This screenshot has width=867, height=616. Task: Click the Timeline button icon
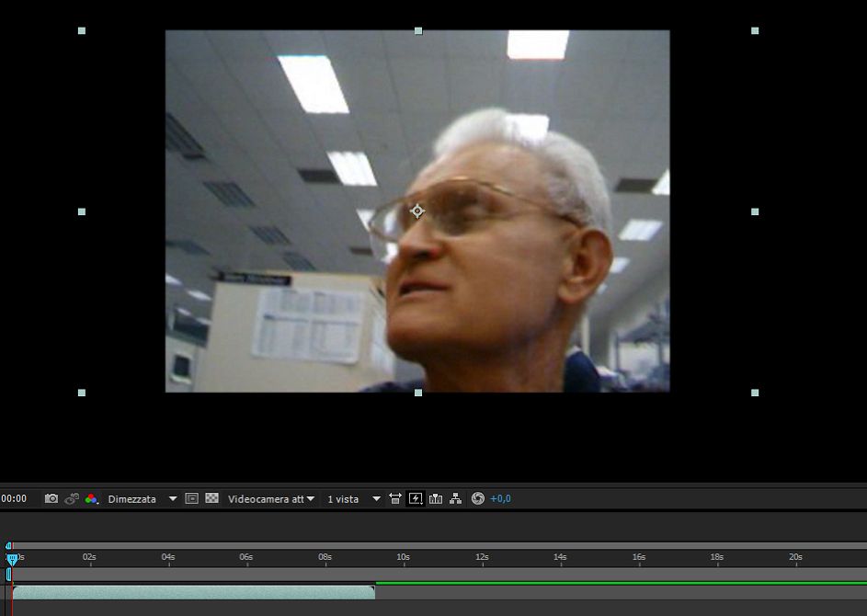click(x=436, y=498)
